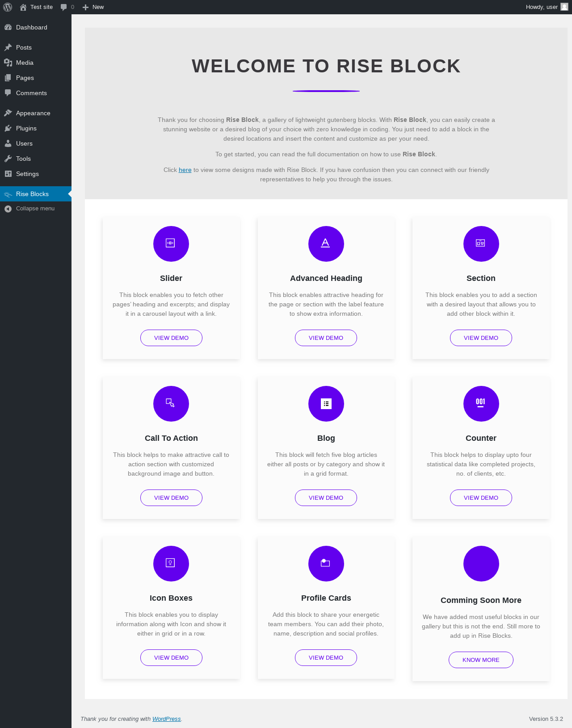Click the Blog block circle icon

[326, 404]
